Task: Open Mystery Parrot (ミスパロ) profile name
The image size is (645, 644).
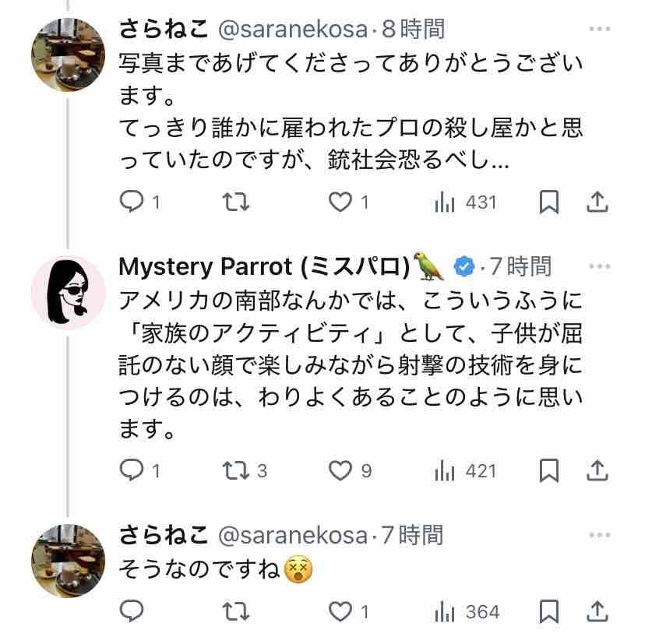Action: tap(264, 266)
